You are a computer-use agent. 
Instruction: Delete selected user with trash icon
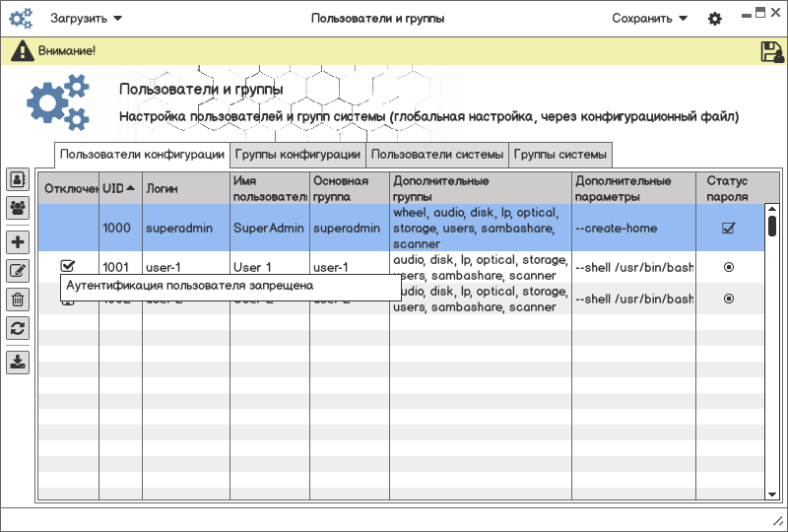[x=18, y=299]
